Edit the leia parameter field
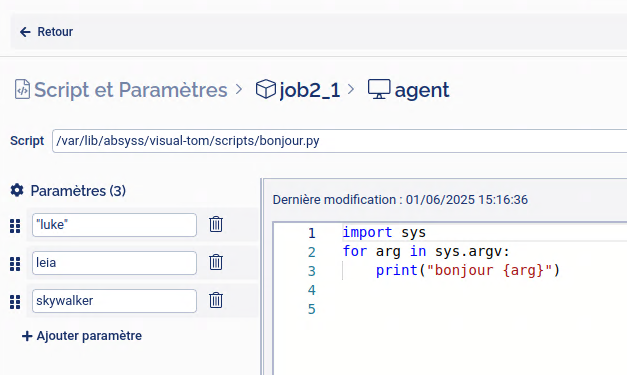 click(114, 263)
